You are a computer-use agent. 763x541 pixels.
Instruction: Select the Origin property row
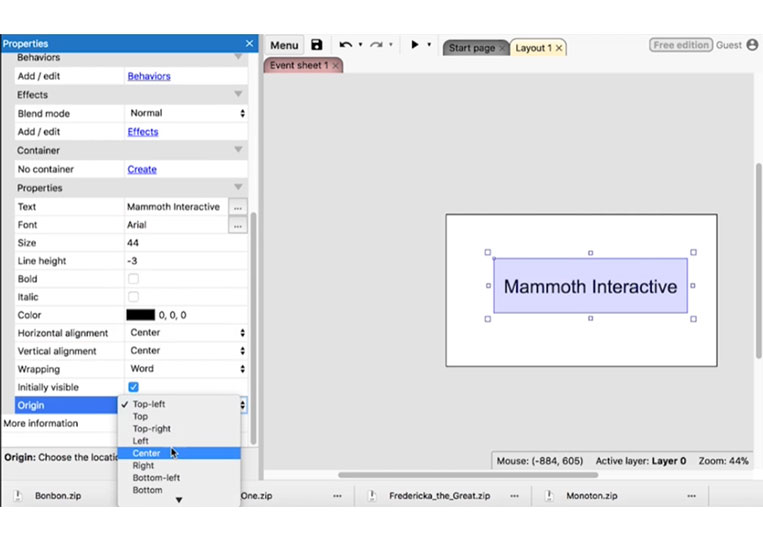[66, 405]
